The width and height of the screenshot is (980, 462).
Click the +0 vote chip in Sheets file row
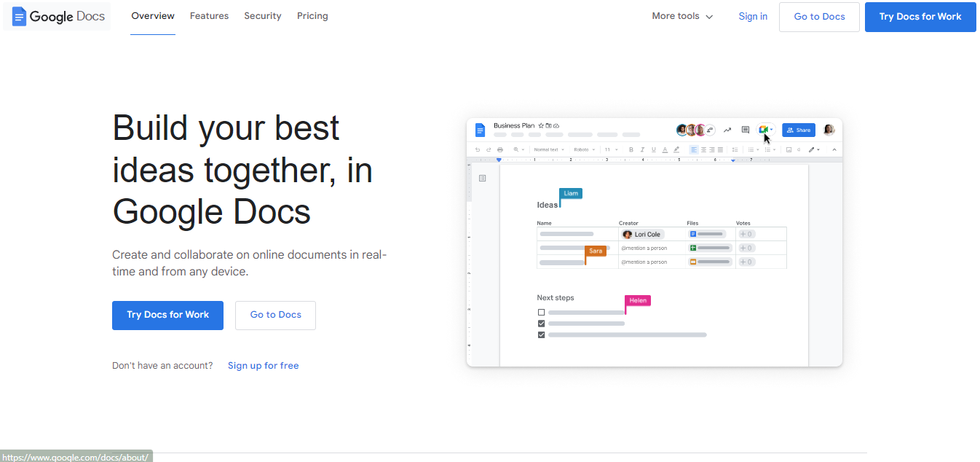pos(746,248)
